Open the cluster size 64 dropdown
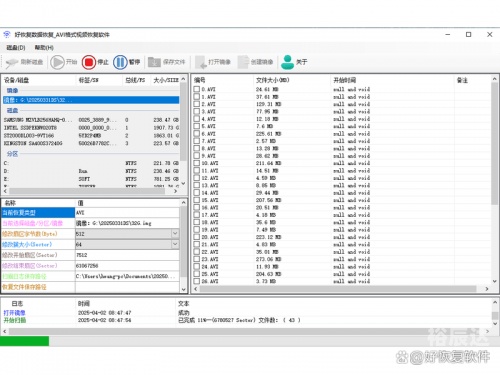500x375 pixels. point(175,244)
